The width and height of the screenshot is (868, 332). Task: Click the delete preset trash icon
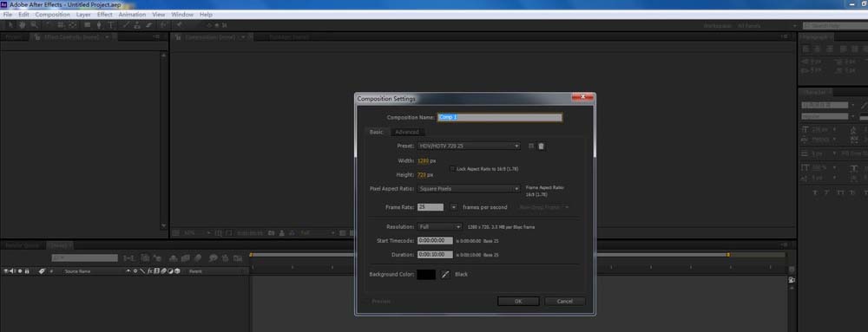[542, 146]
